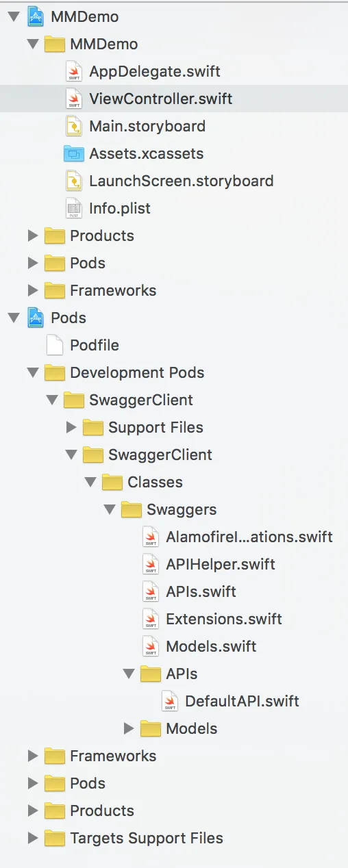Click the AppDelegate.swift file icon
The image size is (348, 868).
click(x=73, y=71)
